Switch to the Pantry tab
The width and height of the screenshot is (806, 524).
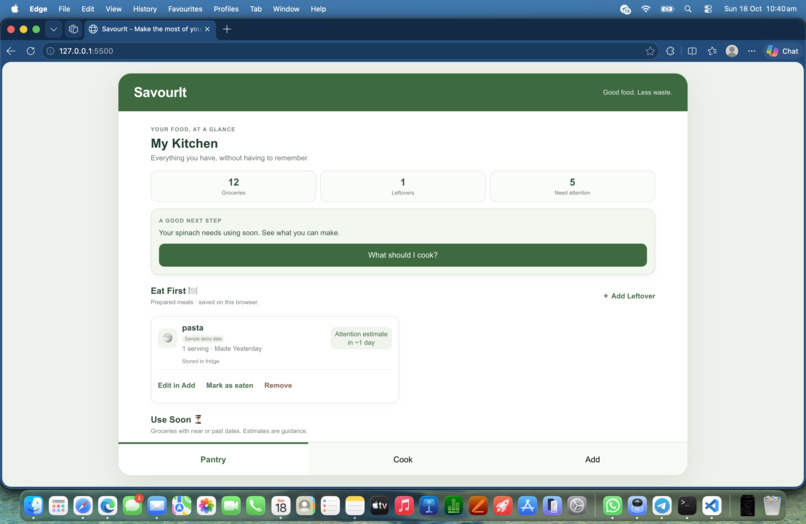click(x=213, y=459)
